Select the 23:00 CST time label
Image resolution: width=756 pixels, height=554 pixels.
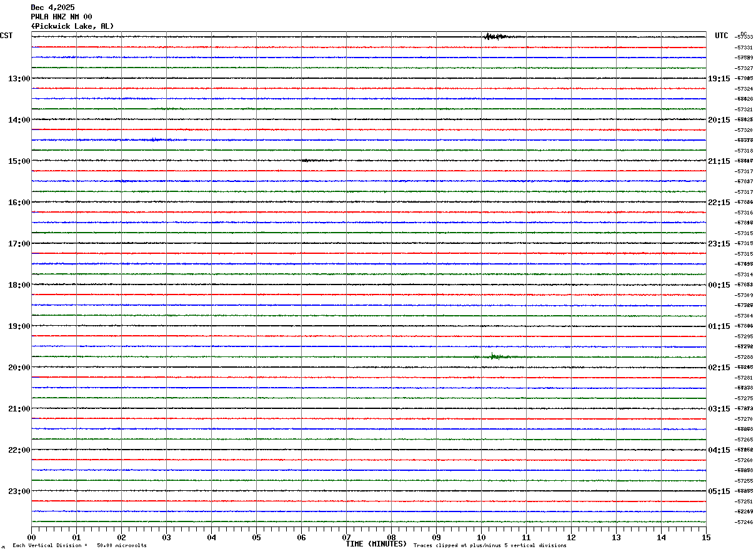tap(19, 491)
